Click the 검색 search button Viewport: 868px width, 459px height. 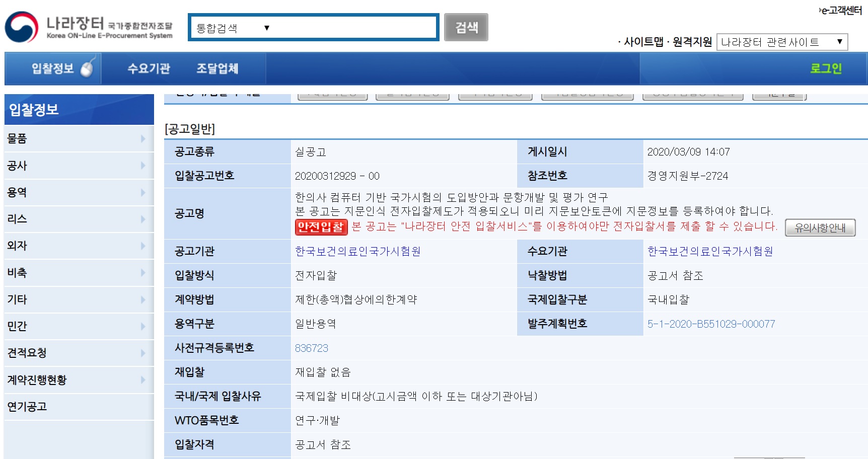pyautogui.click(x=465, y=26)
